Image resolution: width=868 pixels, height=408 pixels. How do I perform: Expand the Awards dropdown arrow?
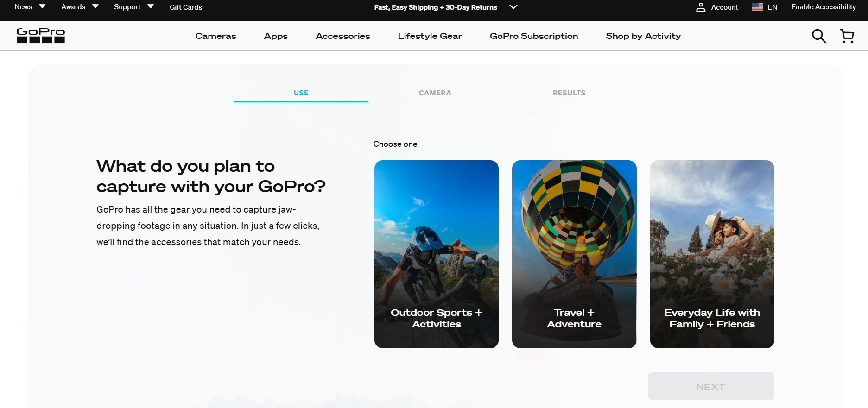(95, 6)
